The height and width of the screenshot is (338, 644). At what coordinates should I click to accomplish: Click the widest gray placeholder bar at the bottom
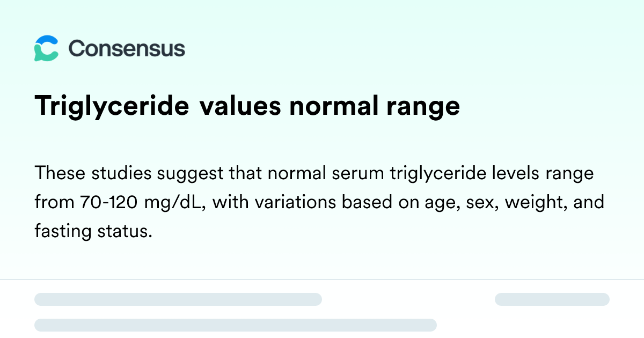tap(236, 325)
